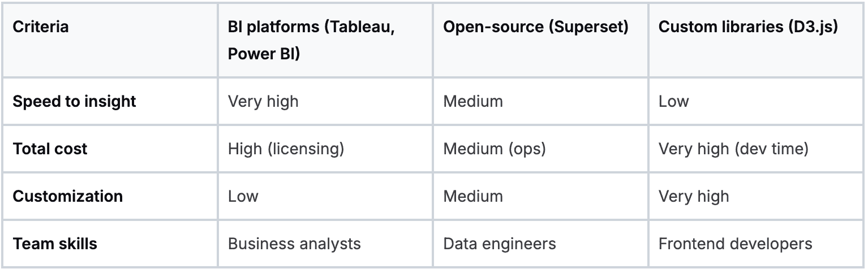
Task: Click the Total cost row label
Action: coord(50,149)
